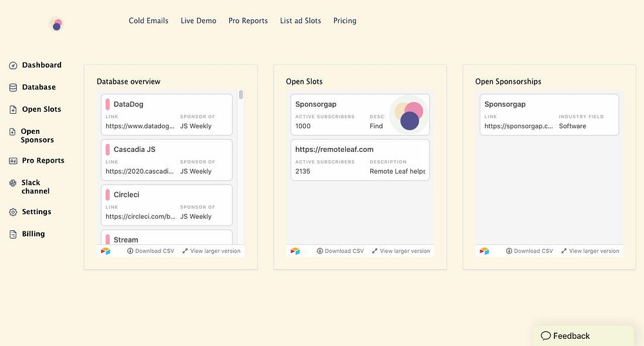Image resolution: width=644 pixels, height=346 pixels.
Task: Select Database in the sidebar
Action: click(x=39, y=87)
